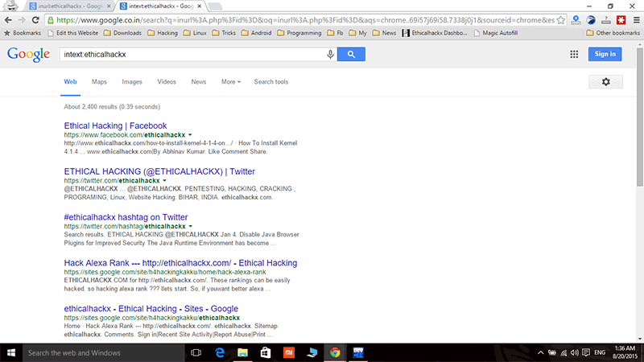
Task: Open the Downloads bookmarks folder
Action: point(123,33)
